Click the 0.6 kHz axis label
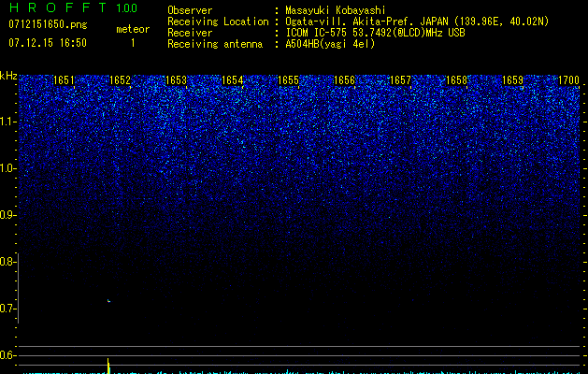The image size is (588, 374). pos(7,355)
